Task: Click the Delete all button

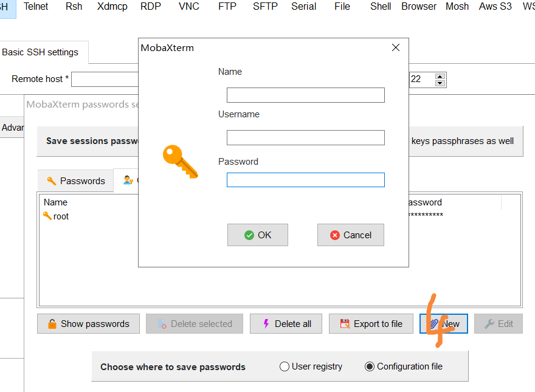Action: coord(286,324)
